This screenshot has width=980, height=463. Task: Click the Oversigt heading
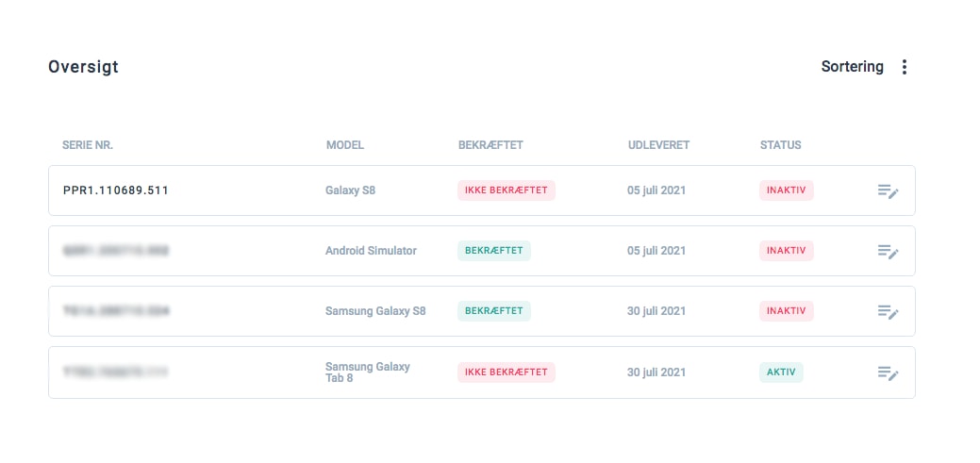pos(83,67)
